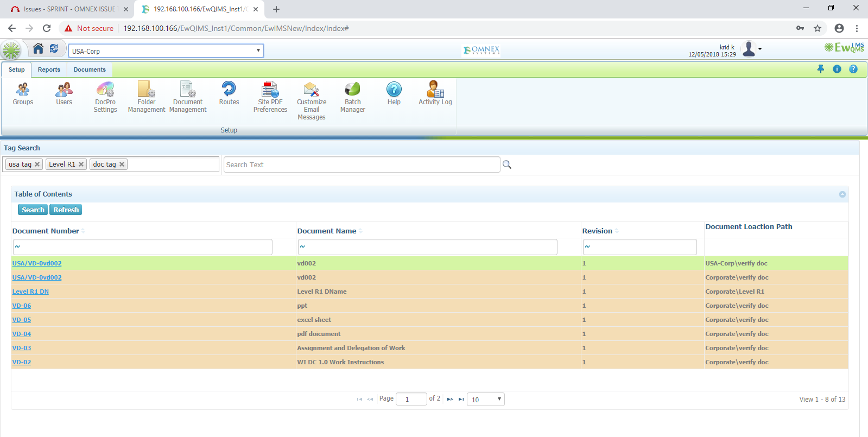Click the Search button
868x437 pixels.
(33, 210)
